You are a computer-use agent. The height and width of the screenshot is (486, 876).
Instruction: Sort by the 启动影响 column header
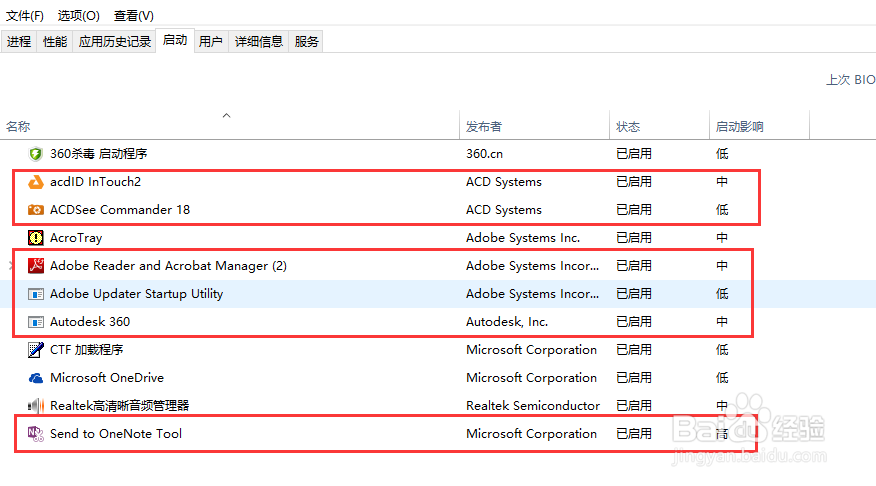(x=740, y=127)
